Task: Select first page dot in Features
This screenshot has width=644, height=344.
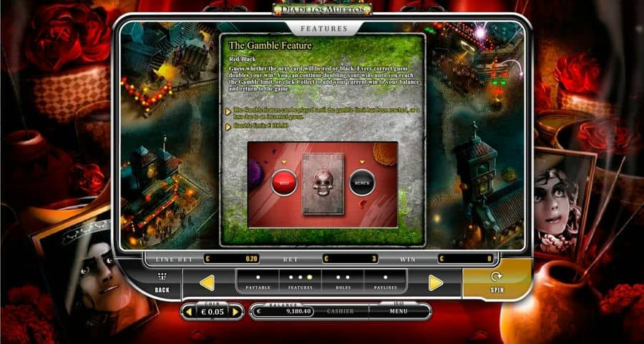Action: click(x=291, y=277)
